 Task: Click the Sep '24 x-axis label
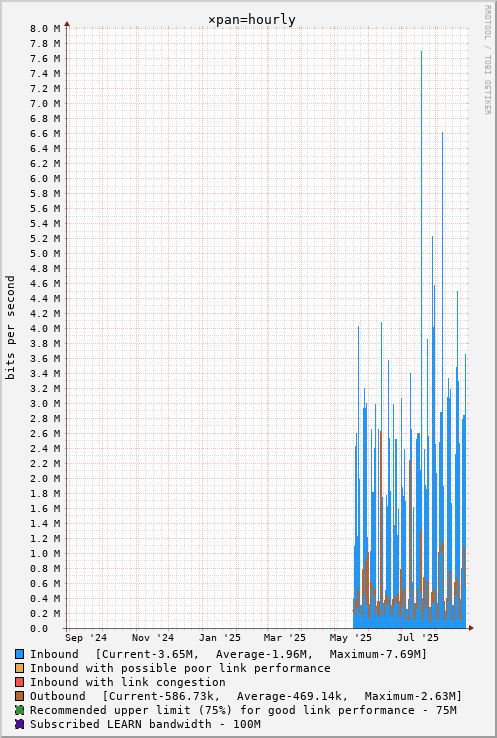point(86,638)
